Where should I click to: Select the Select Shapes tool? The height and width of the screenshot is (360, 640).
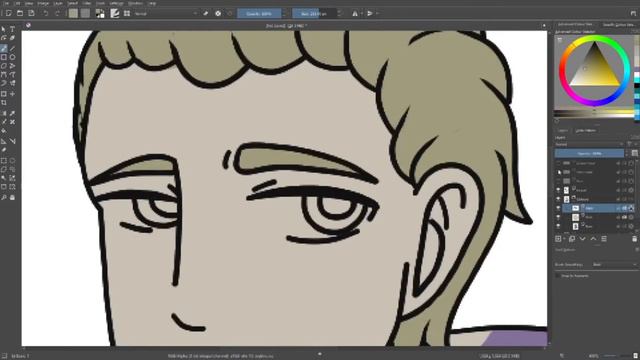[4, 29]
